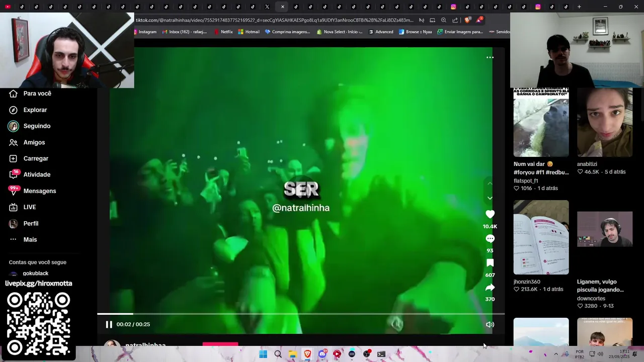The width and height of the screenshot is (644, 362).
Task: Open the Hotmail bookmark
Action: [249, 32]
